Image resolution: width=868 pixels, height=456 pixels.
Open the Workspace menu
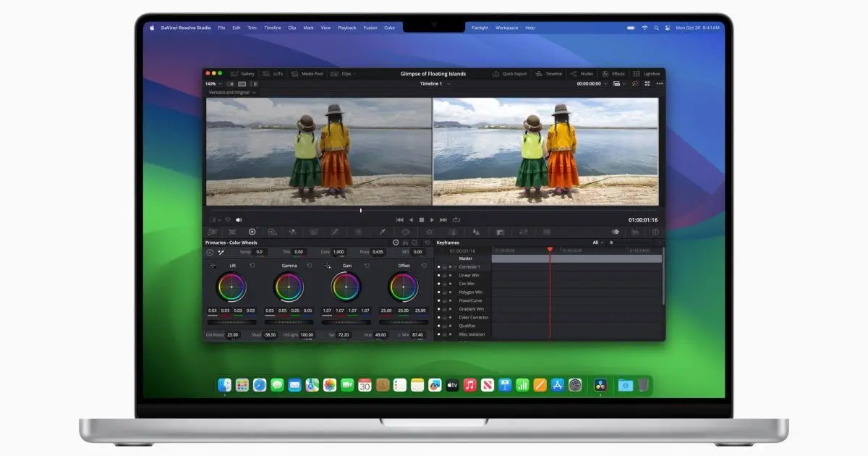click(x=506, y=28)
